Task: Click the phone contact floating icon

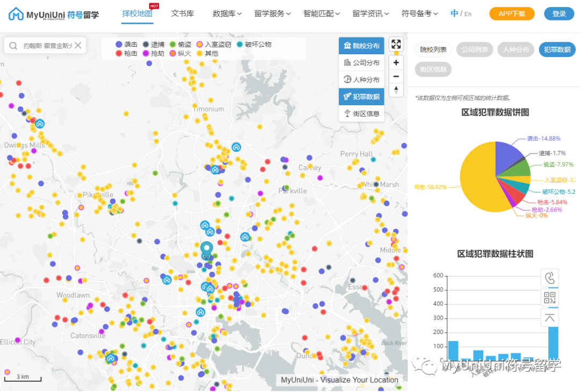Action: coord(550,278)
